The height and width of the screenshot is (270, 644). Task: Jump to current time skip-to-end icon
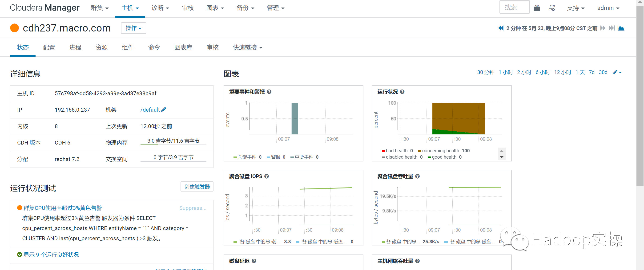[x=612, y=28]
